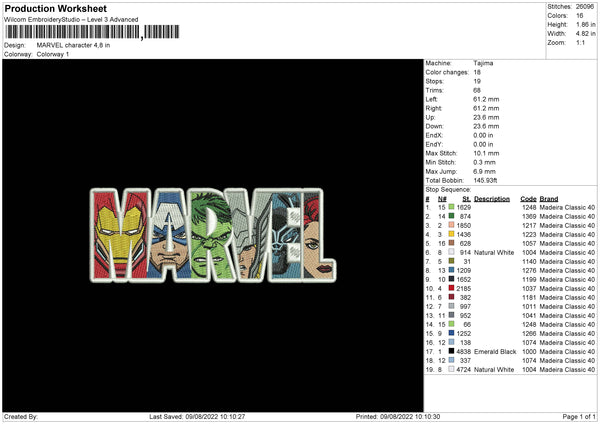This screenshot has width=600, height=424.
Task: Click the Stop Sequence label
Action: pos(448,189)
